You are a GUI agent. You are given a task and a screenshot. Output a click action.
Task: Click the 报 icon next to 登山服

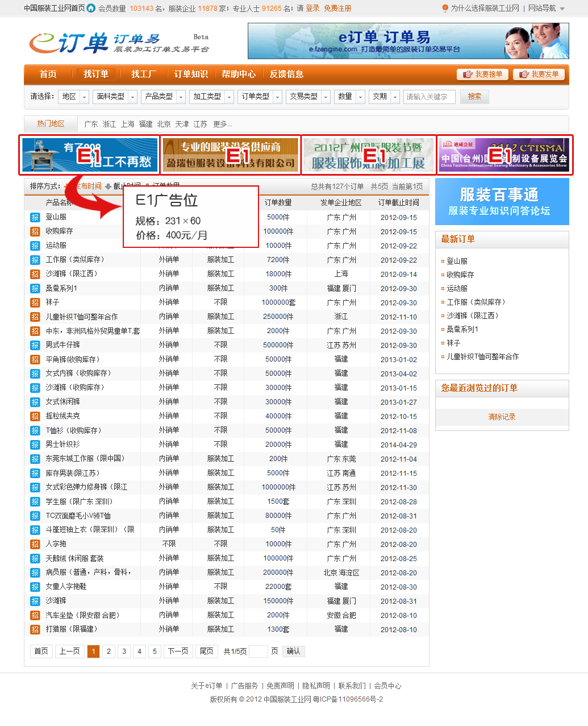coord(35,217)
